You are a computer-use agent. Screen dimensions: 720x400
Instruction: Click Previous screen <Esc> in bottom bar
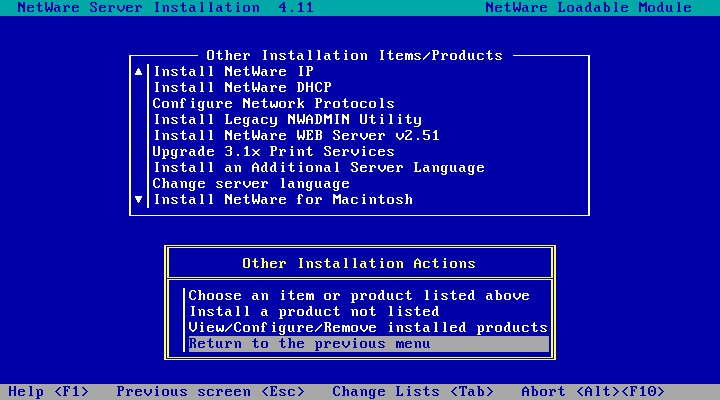[210, 392]
